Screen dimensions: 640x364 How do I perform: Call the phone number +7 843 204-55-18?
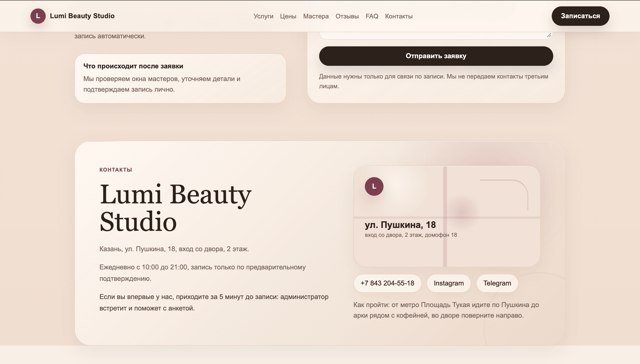pyautogui.click(x=387, y=283)
